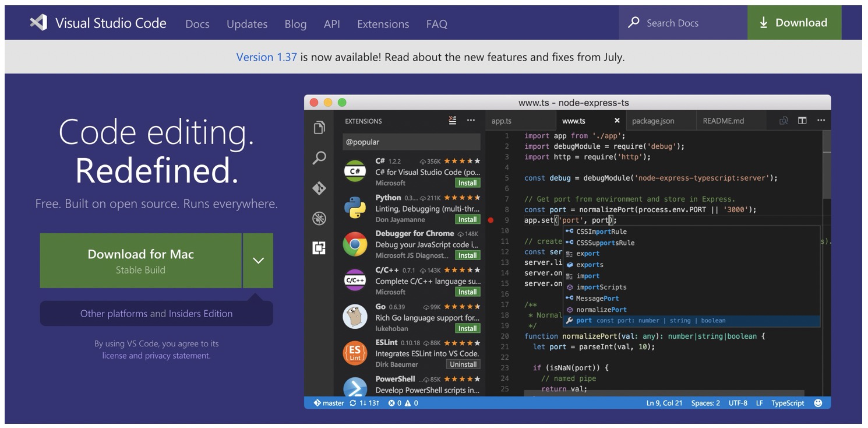
Task: Expand download options dropdown arrow
Action: [x=258, y=261]
